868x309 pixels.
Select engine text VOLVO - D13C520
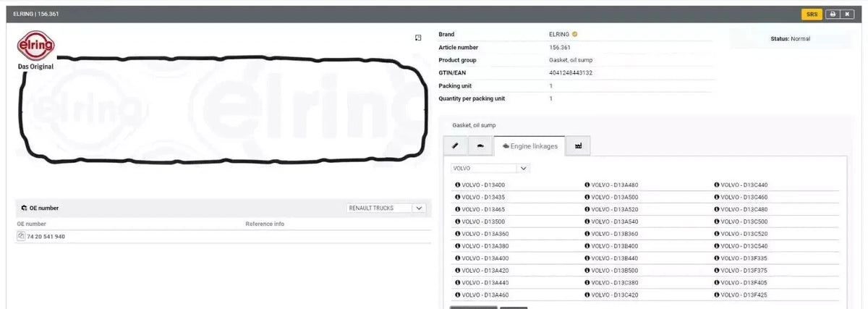tap(744, 234)
